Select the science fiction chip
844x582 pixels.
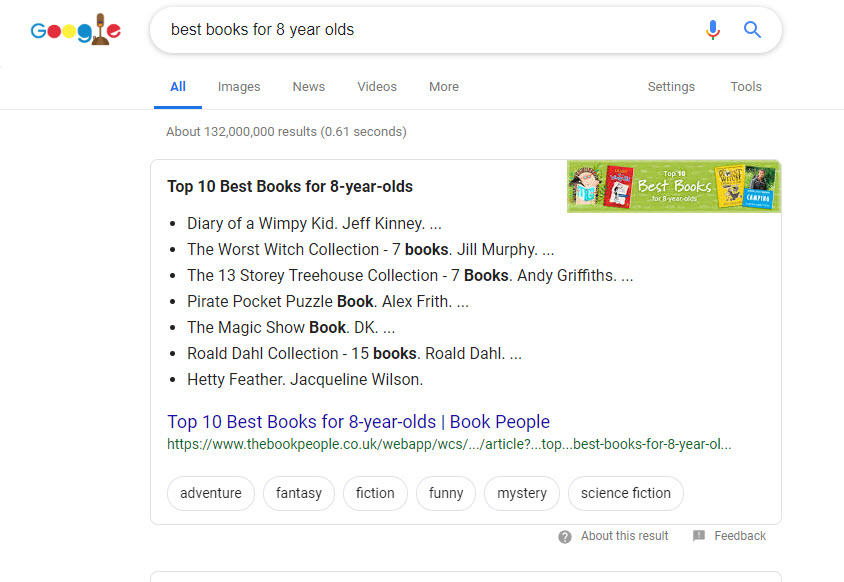(626, 493)
